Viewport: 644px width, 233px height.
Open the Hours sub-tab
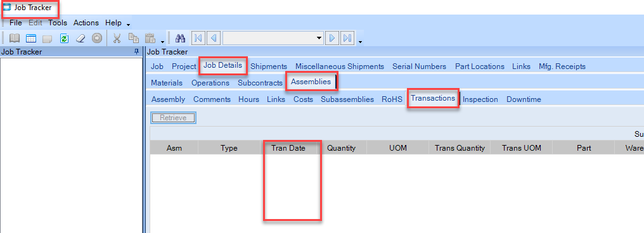pos(249,99)
